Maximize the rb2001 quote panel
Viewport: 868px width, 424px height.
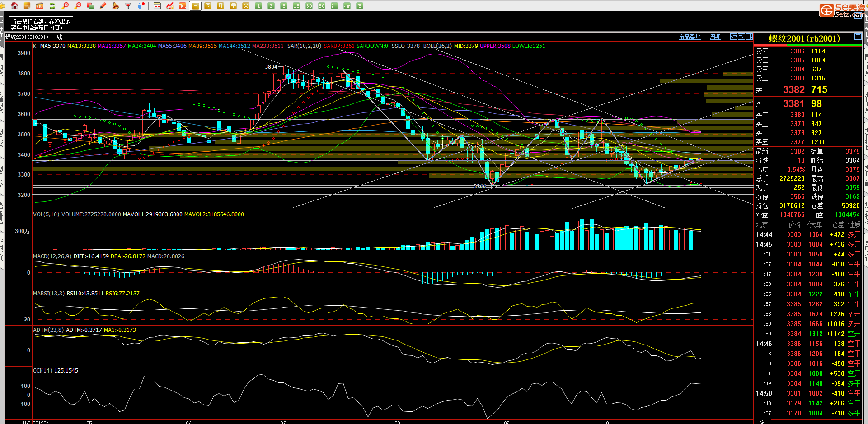858,37
